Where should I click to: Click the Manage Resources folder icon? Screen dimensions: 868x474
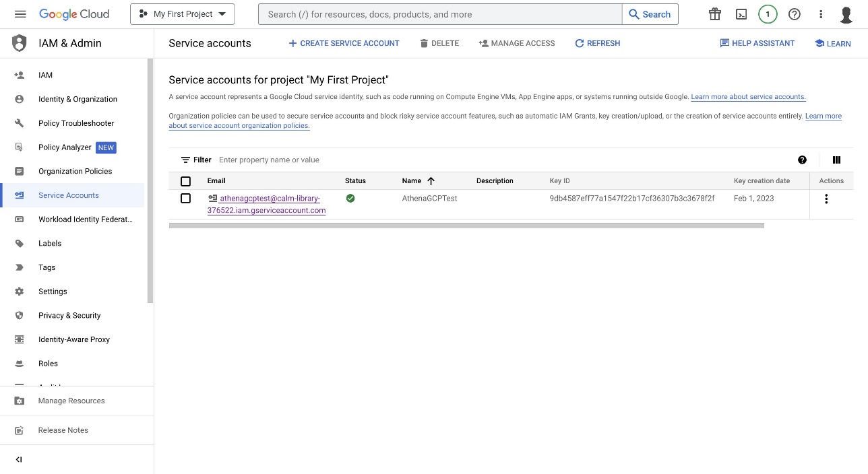(x=20, y=401)
